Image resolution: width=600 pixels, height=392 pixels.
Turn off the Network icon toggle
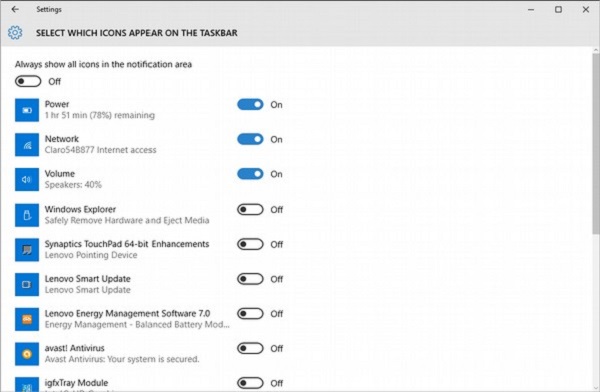pos(250,139)
